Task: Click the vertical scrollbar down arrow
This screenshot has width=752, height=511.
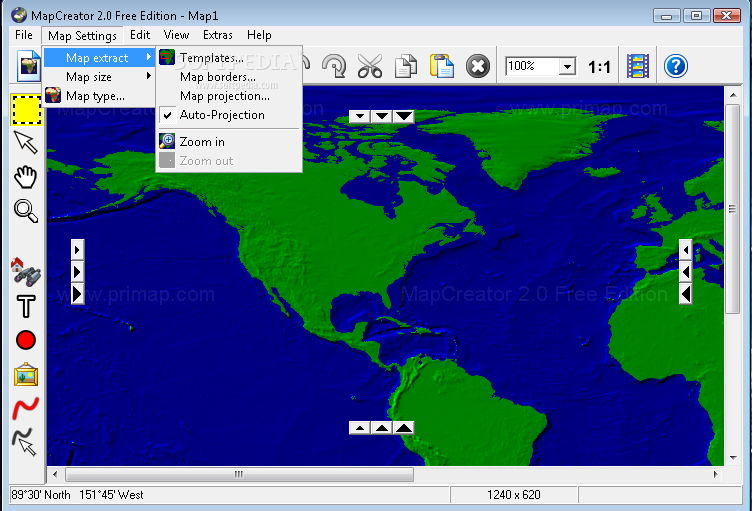Action: 733,458
